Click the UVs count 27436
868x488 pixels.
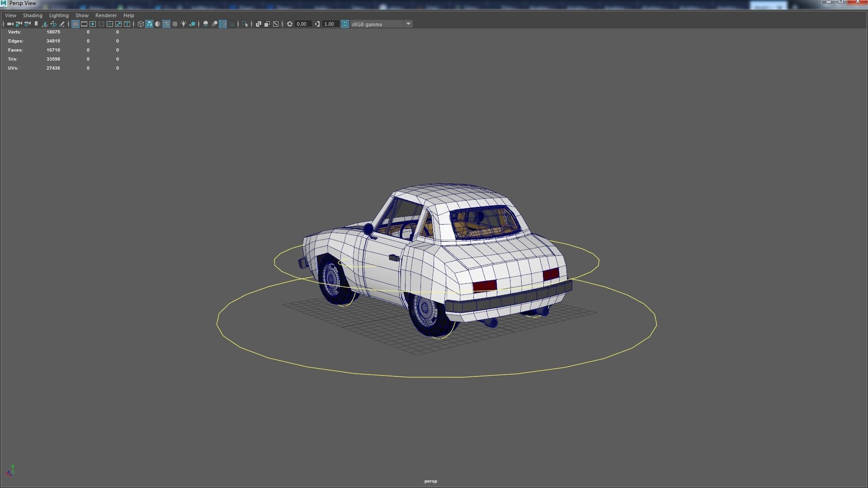pos(53,68)
